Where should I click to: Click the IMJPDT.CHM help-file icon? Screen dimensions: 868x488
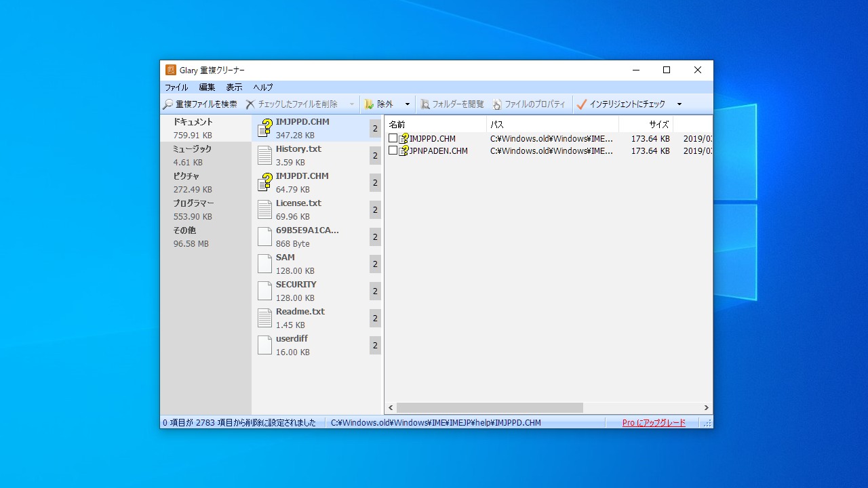coord(264,182)
